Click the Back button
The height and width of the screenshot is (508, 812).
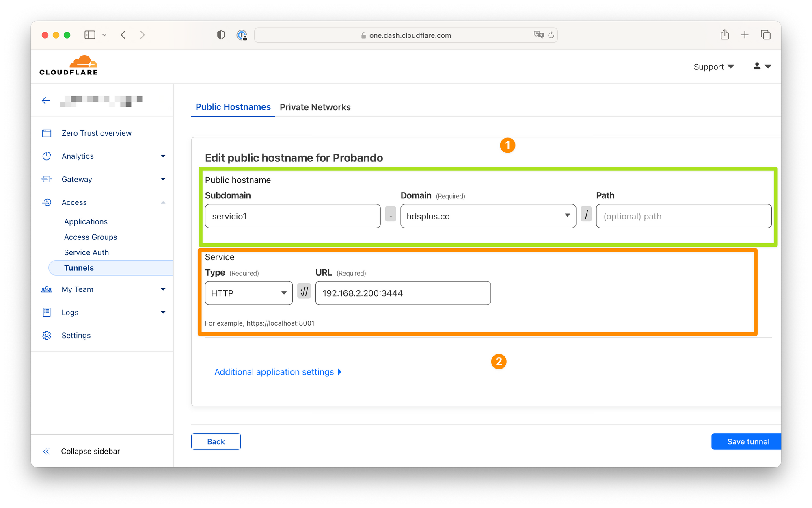click(216, 441)
